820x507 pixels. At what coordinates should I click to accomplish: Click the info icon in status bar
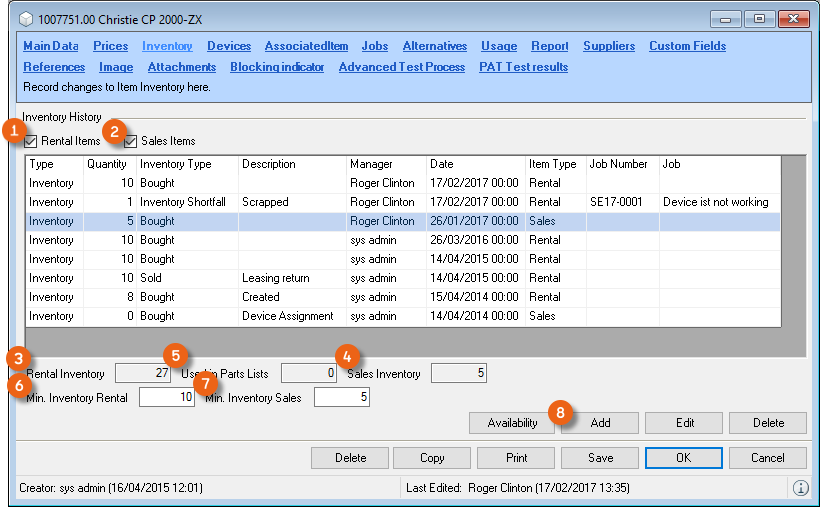tap(800, 488)
